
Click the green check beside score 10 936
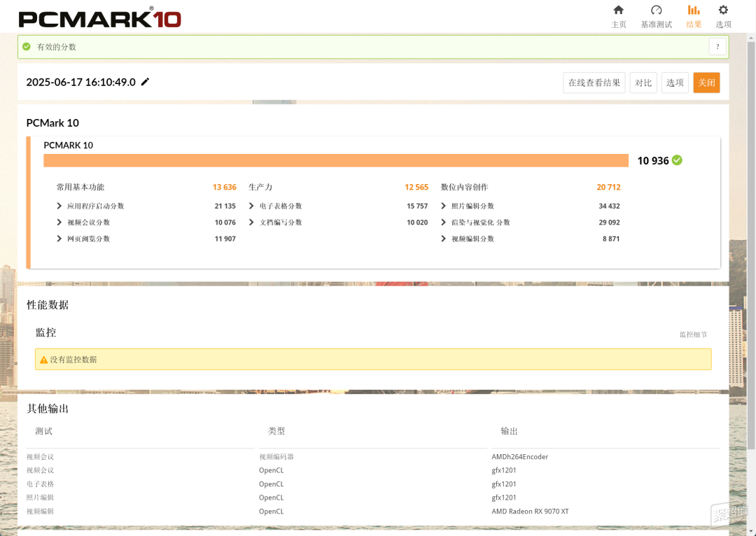[x=677, y=160]
